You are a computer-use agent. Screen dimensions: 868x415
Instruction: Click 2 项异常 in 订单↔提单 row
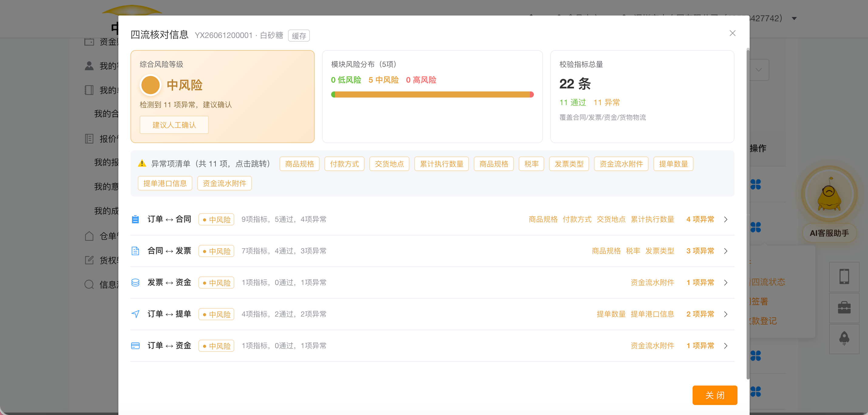(700, 314)
